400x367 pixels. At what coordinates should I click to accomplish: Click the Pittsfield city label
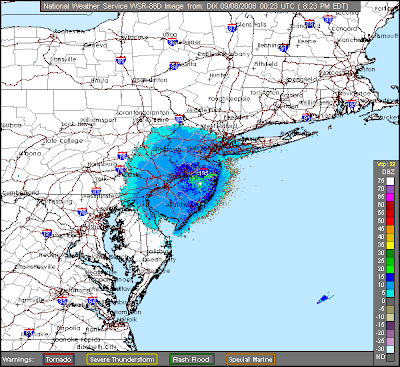[266, 64]
